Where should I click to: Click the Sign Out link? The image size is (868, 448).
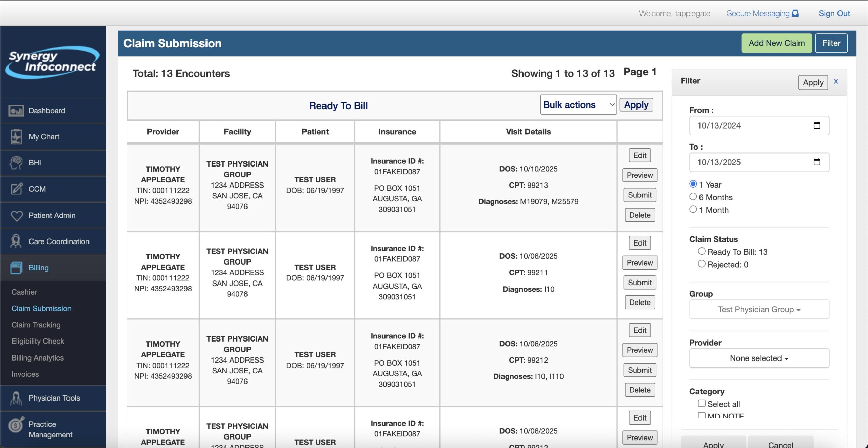834,14
